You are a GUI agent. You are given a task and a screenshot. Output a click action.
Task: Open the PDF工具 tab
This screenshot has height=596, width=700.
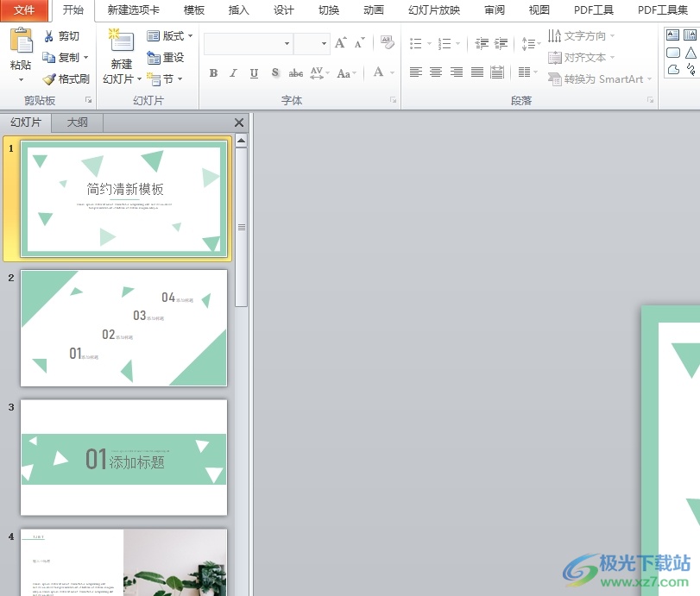click(x=593, y=10)
